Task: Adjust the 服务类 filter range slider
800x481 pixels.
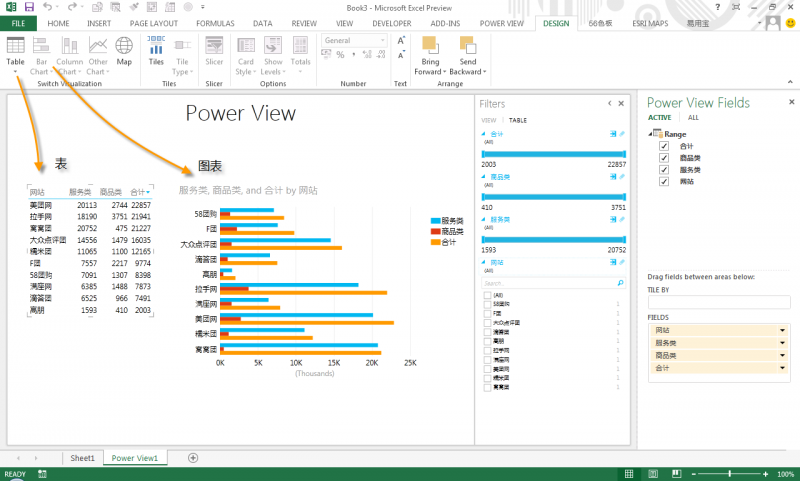Action: pyautogui.click(x=554, y=240)
